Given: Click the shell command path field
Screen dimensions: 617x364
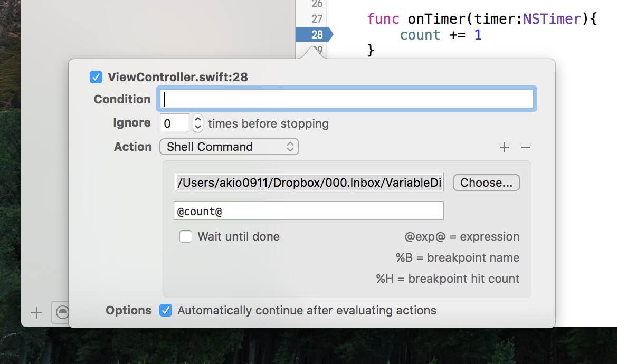Looking at the screenshot, I should 309,183.
